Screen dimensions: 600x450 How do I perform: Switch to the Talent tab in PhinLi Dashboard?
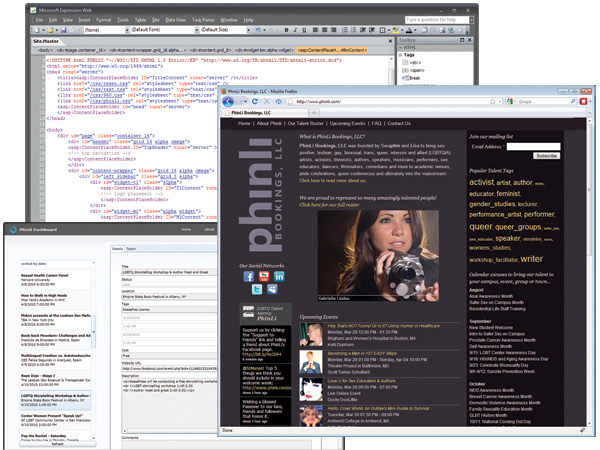[131, 249]
